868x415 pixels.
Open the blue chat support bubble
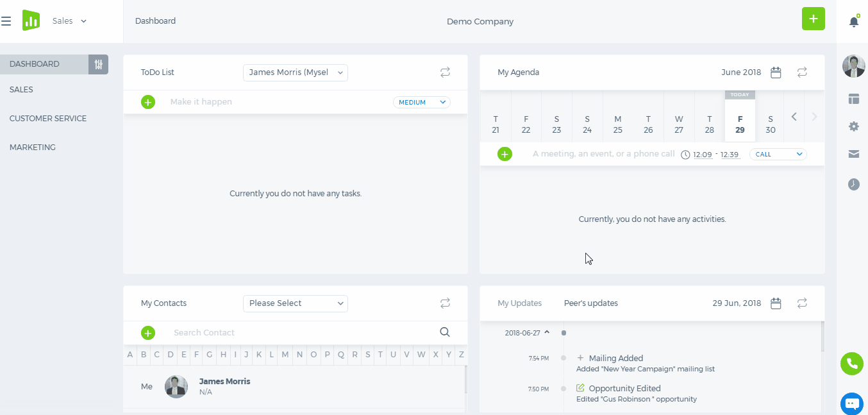coord(852,404)
